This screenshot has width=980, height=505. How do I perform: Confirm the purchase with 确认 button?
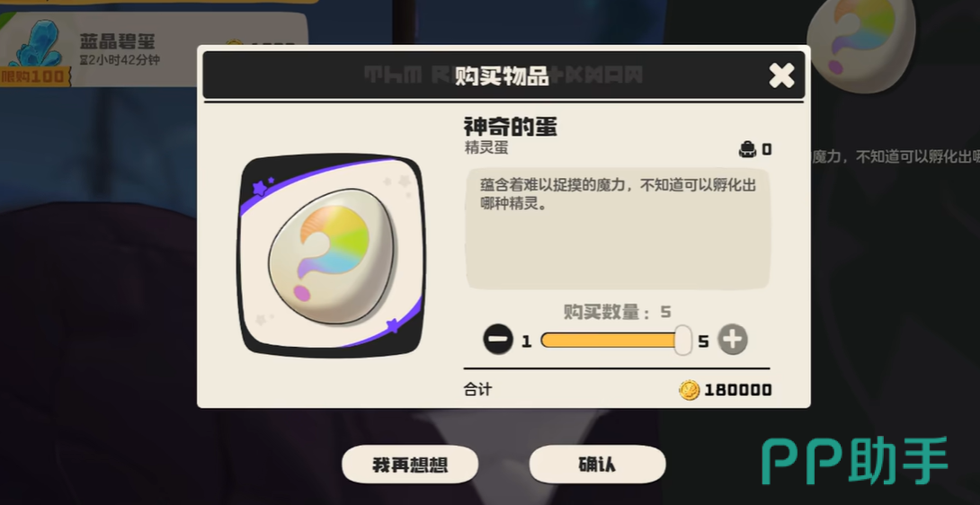coord(597,465)
